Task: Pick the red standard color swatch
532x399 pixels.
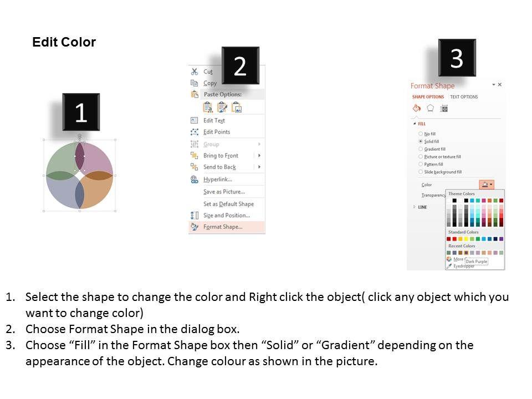Action: tap(456, 239)
